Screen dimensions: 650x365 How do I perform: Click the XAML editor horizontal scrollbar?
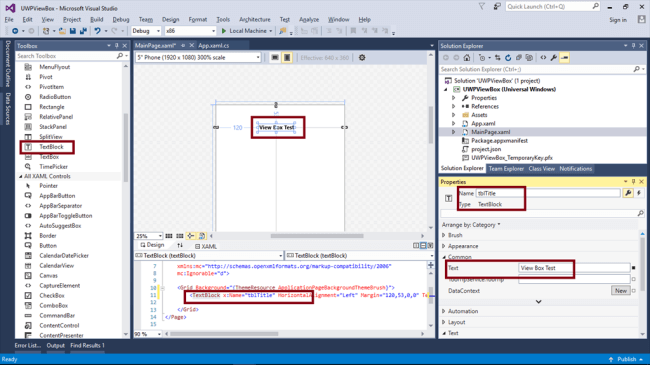[224, 333]
